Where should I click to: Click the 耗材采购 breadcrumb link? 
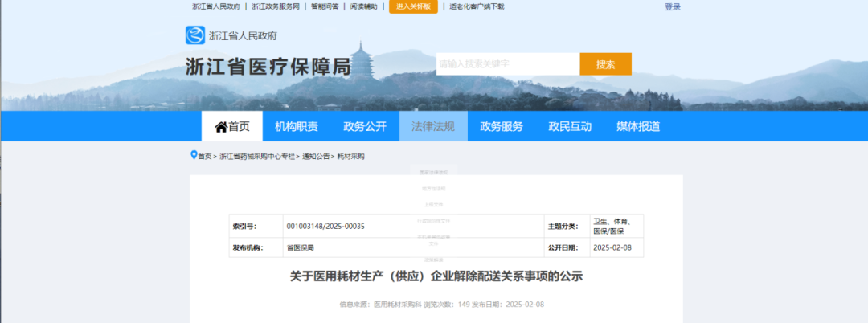click(x=351, y=157)
